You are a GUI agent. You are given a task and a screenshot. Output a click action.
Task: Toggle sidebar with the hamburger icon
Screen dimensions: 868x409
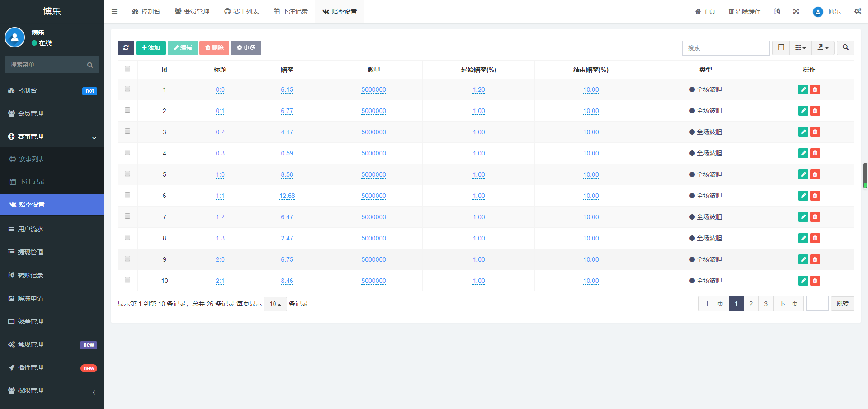point(114,11)
